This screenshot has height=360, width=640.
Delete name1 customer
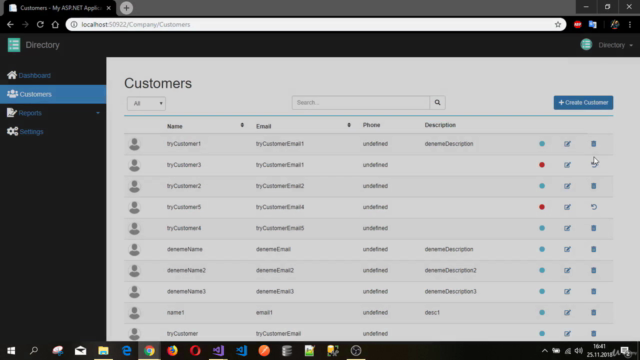coord(593,313)
